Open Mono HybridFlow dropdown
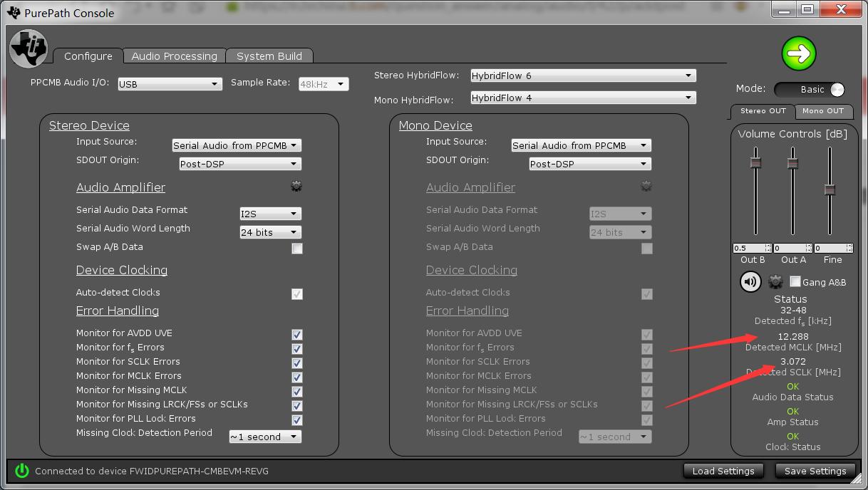868x490 pixels. pyautogui.click(x=583, y=98)
